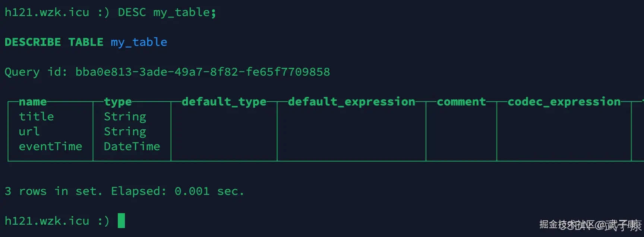Click the Query id UUID value
Image resolution: width=644 pixels, height=237 pixels.
(x=202, y=72)
